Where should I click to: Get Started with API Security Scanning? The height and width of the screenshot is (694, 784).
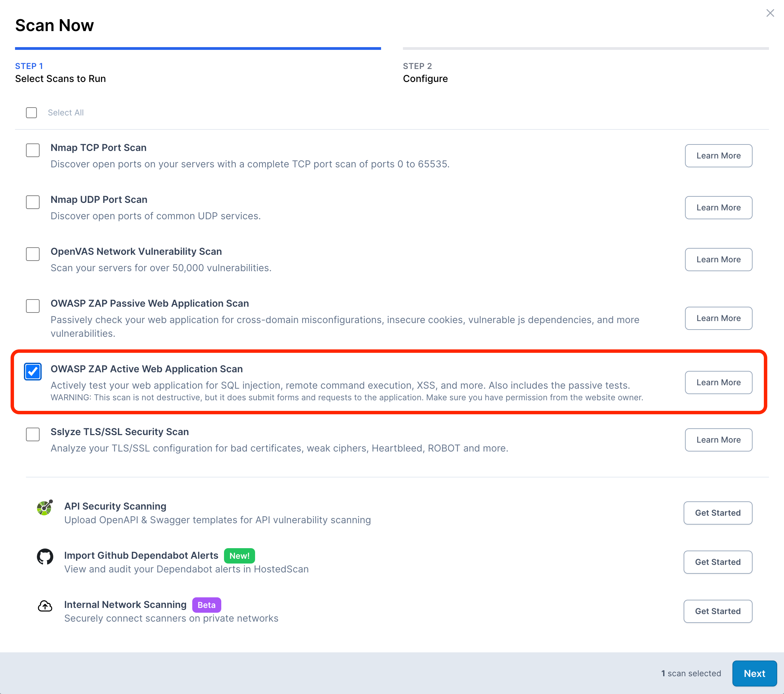pyautogui.click(x=717, y=513)
